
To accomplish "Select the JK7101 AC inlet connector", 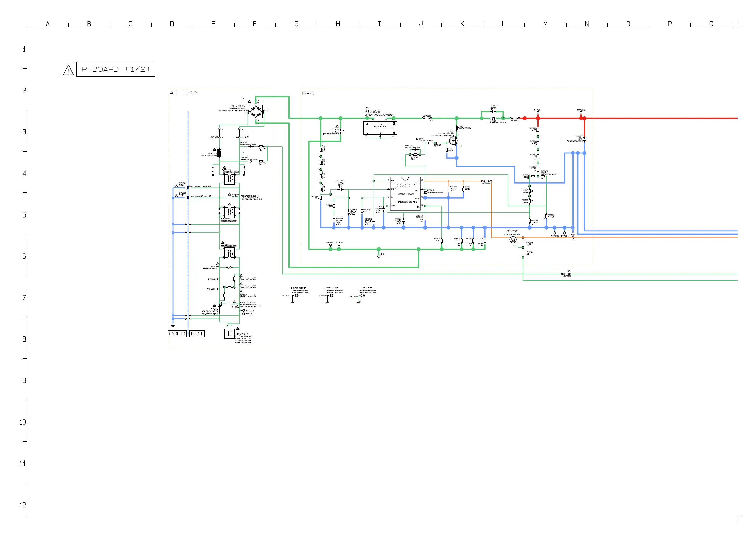I will (x=229, y=334).
